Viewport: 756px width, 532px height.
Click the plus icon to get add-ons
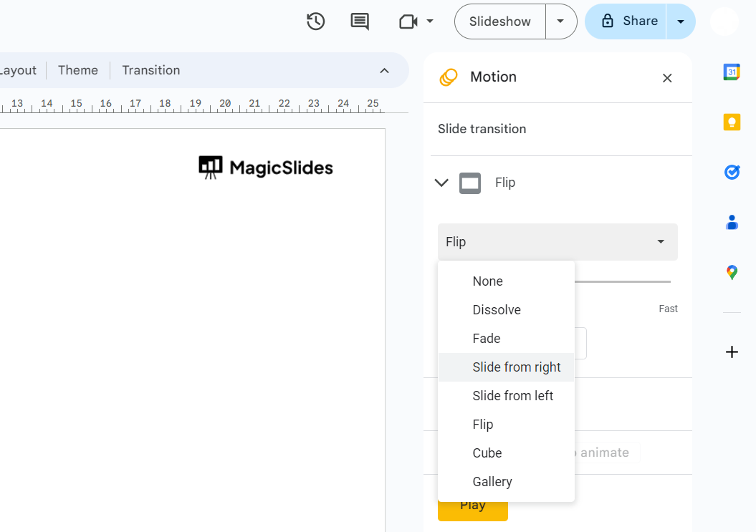point(732,352)
